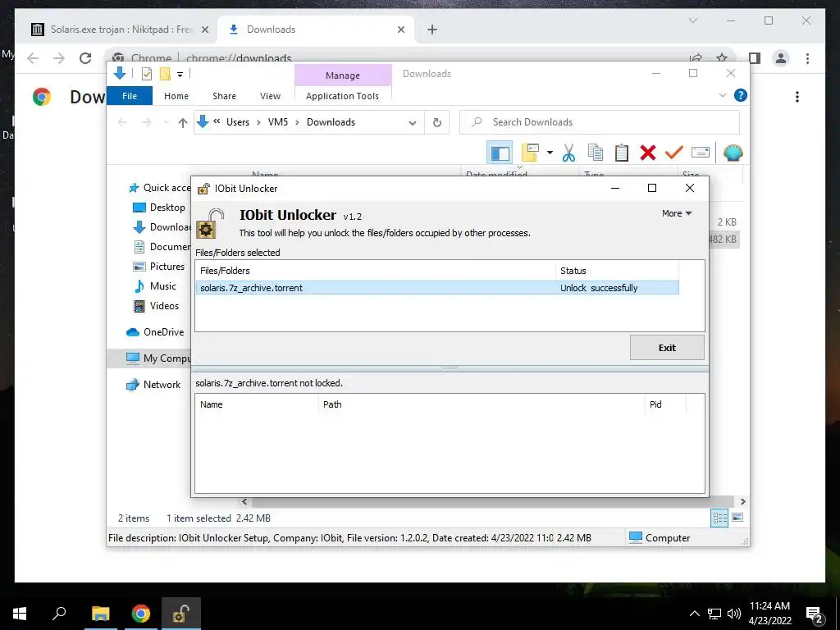Toggle the Chrome side panel icon
The height and width of the screenshot is (630, 840).
[755, 58]
